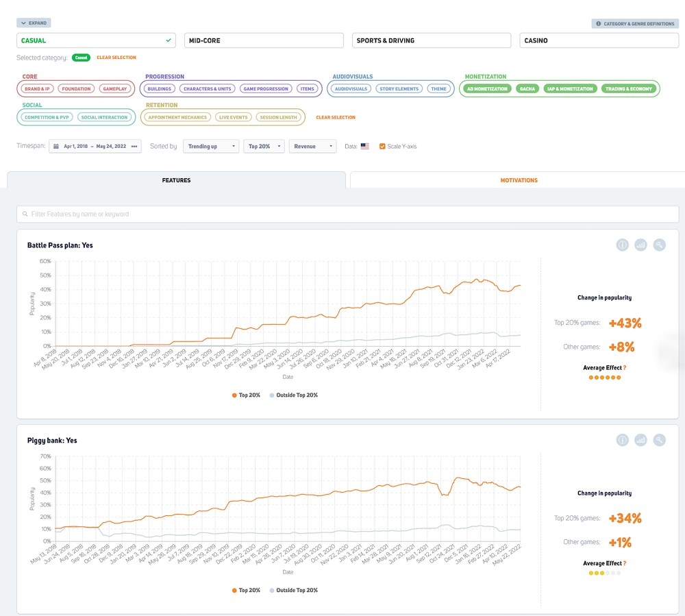Toggle the Gacha filter tag
Screen dimensions: 685x616
pyautogui.click(x=527, y=88)
